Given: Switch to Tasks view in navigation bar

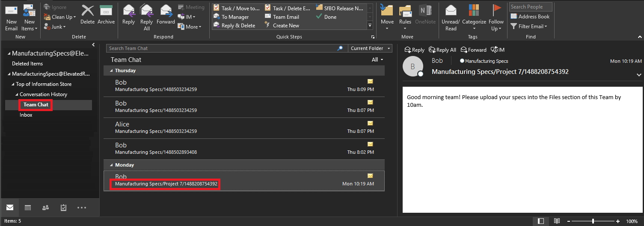Looking at the screenshot, I should (63, 208).
